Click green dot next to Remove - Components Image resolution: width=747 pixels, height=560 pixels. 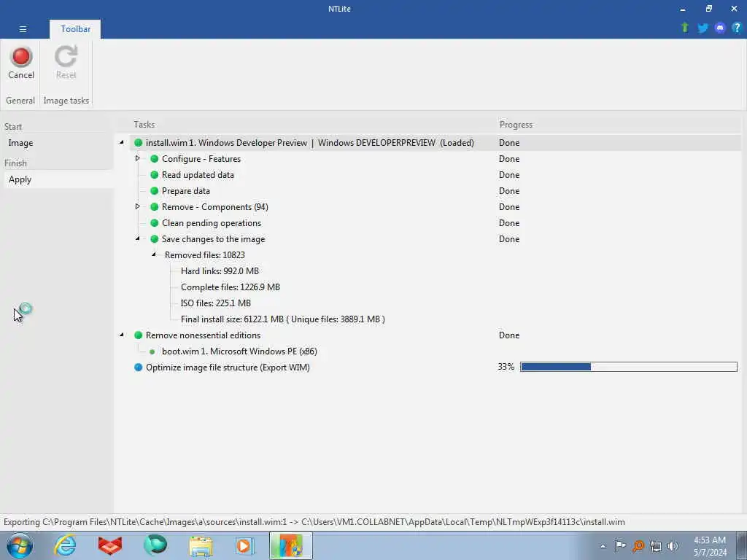pyautogui.click(x=155, y=206)
